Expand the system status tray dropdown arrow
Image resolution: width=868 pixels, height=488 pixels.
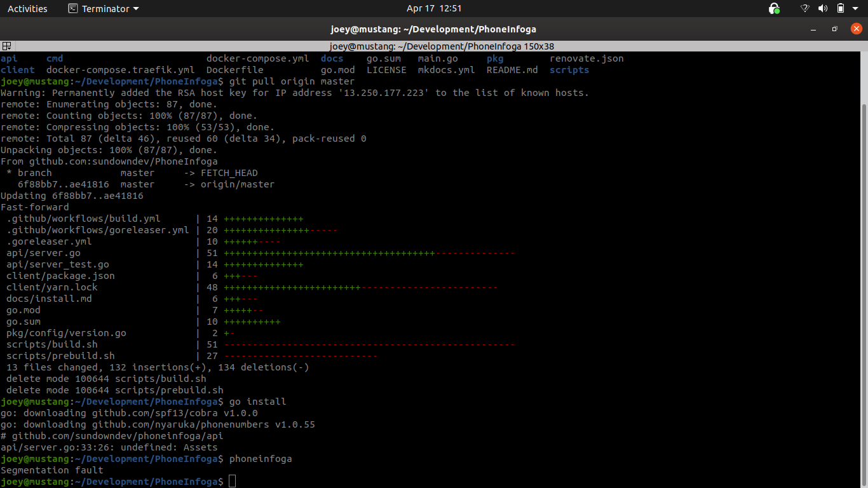pos(856,8)
